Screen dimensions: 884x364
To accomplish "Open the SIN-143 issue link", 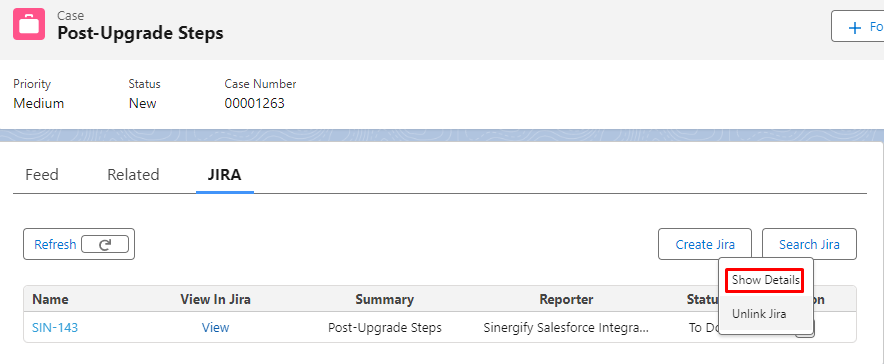I will pos(55,327).
